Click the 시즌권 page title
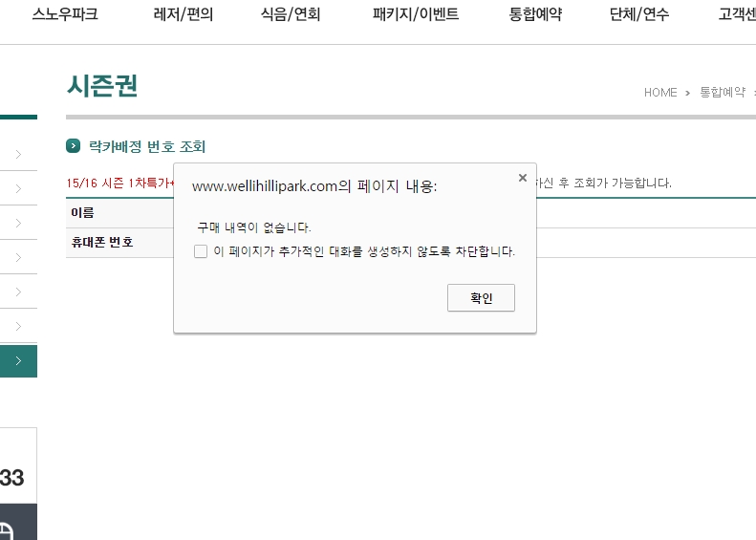756x540 pixels. point(102,86)
